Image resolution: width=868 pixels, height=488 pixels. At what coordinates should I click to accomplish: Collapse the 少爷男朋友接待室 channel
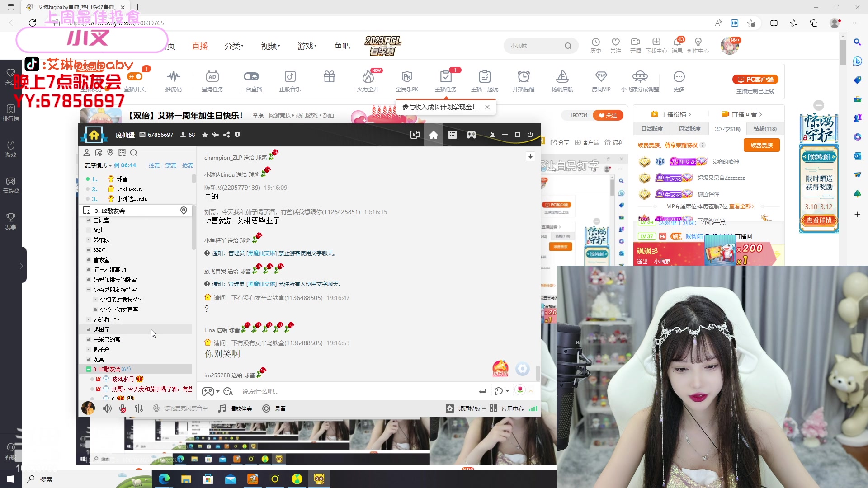[89, 290]
